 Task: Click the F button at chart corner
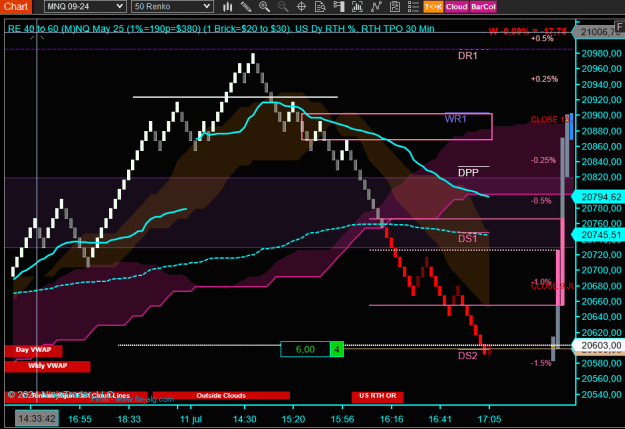[620, 27]
